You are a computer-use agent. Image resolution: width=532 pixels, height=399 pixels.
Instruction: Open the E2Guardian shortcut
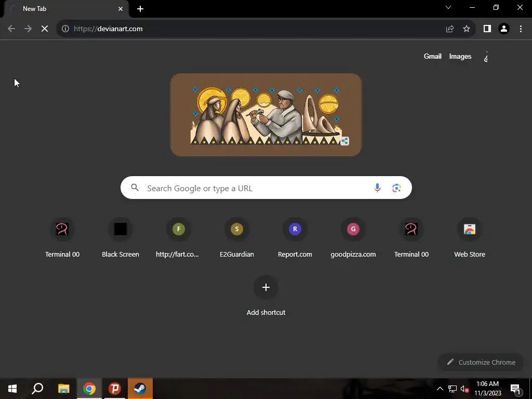pos(237,237)
